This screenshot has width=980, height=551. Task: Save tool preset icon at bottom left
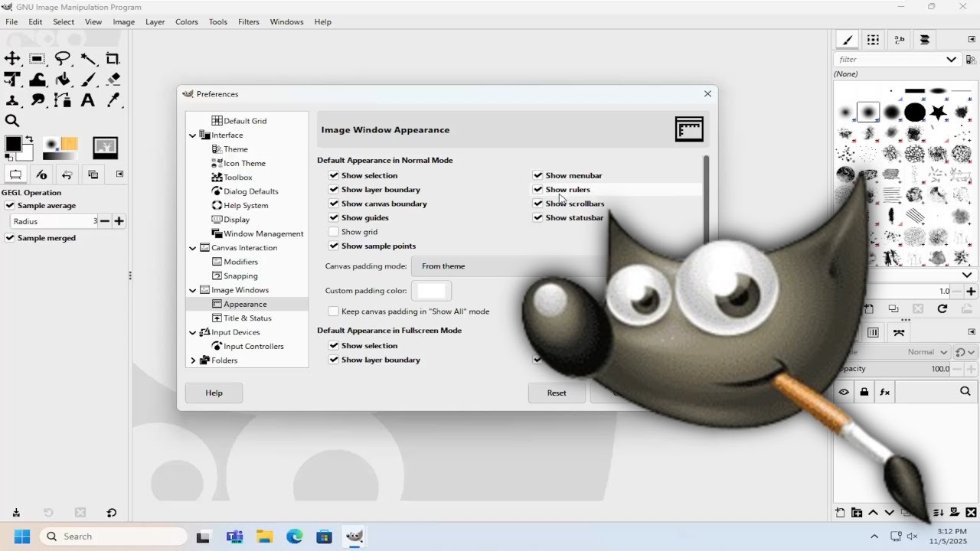tap(16, 513)
